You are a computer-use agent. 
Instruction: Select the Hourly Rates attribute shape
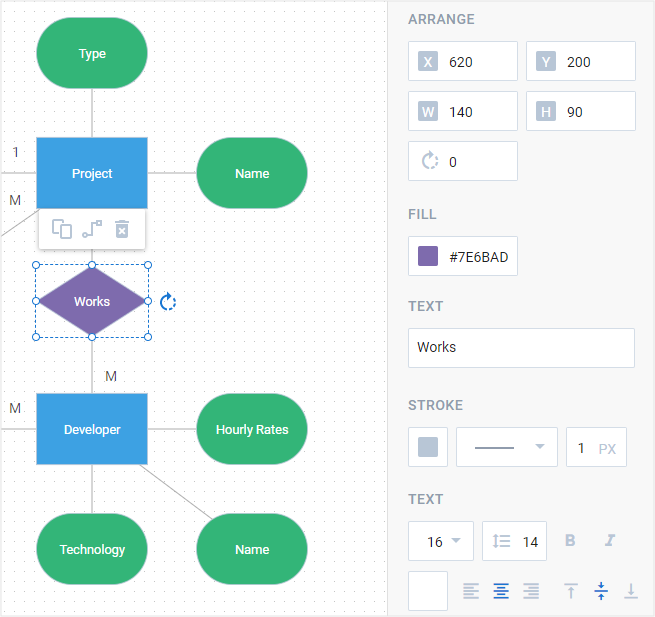(252, 429)
